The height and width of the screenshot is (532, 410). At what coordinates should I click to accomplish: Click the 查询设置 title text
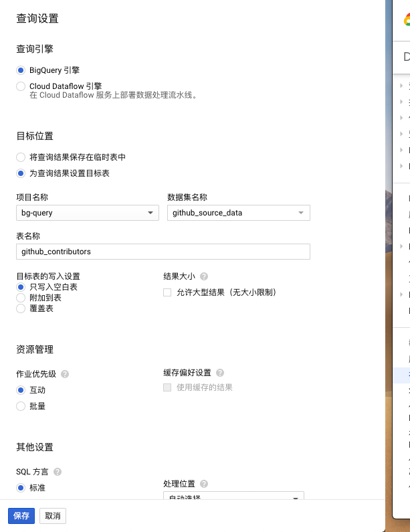(37, 18)
